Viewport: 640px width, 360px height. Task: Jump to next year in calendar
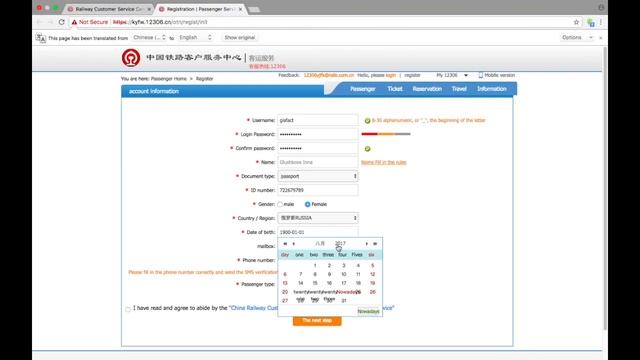coord(375,244)
